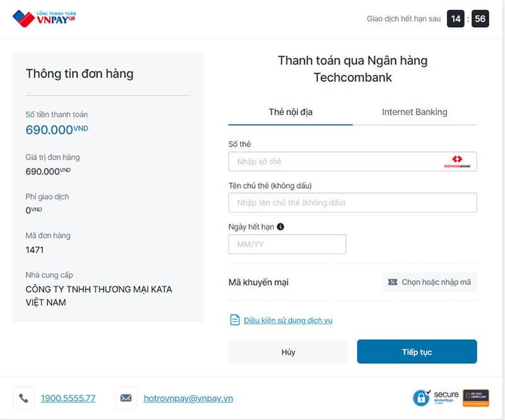Open the Điều kiện sử dụng dịch vụ link
Viewport: 505px width, 420px height.
click(288, 320)
